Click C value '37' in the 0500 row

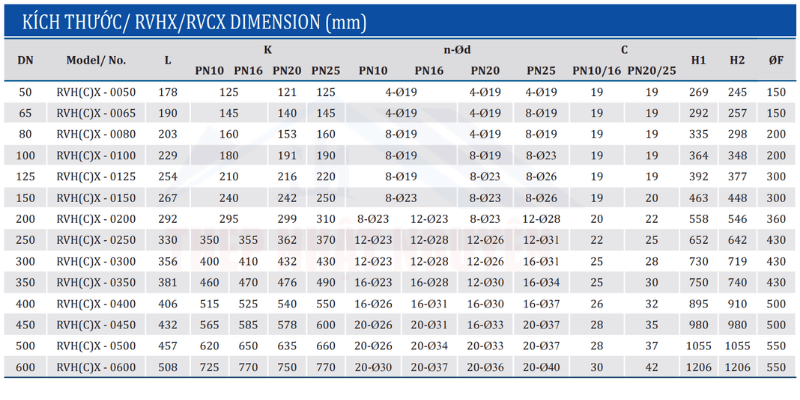(652, 346)
